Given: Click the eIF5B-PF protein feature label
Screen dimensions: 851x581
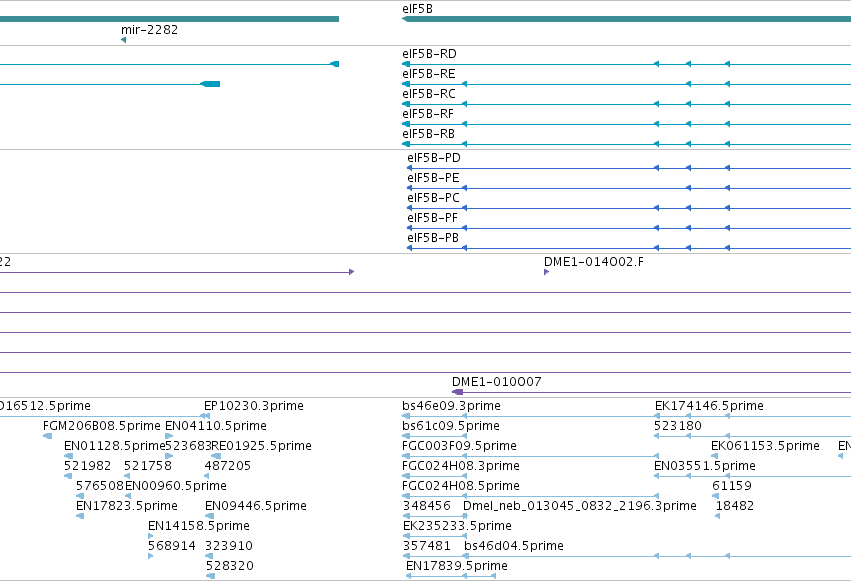Looking at the screenshot, I should point(433,218).
